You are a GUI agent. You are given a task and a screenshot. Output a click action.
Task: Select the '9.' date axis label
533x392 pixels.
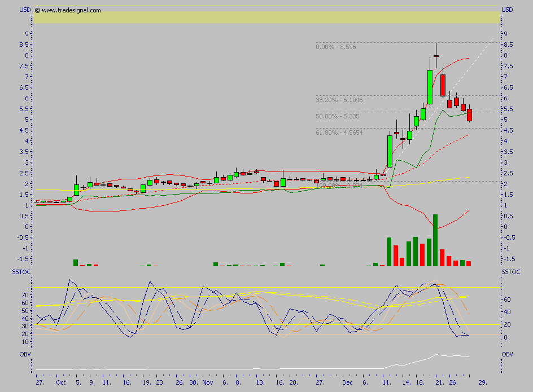coord(92,382)
